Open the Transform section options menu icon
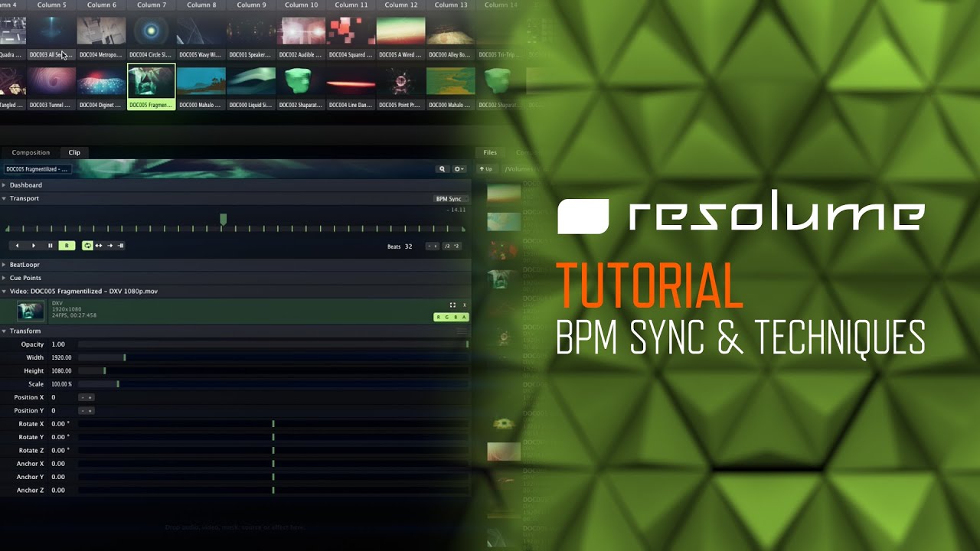 tap(462, 331)
